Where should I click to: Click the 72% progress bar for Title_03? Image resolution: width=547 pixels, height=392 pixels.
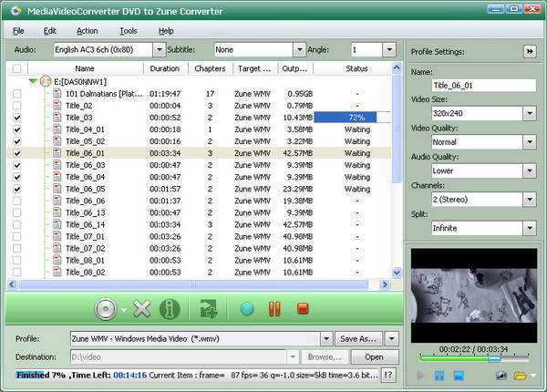coord(352,118)
